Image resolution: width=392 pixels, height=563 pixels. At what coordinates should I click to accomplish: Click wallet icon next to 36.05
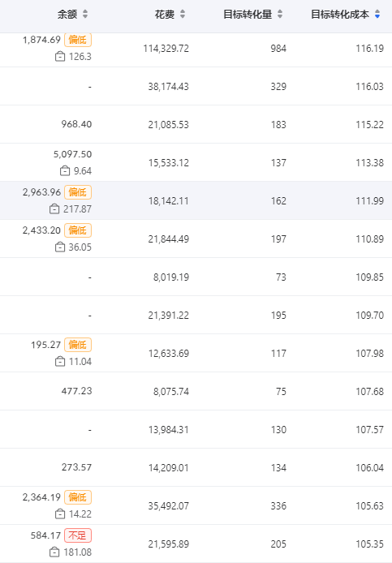click(x=60, y=247)
